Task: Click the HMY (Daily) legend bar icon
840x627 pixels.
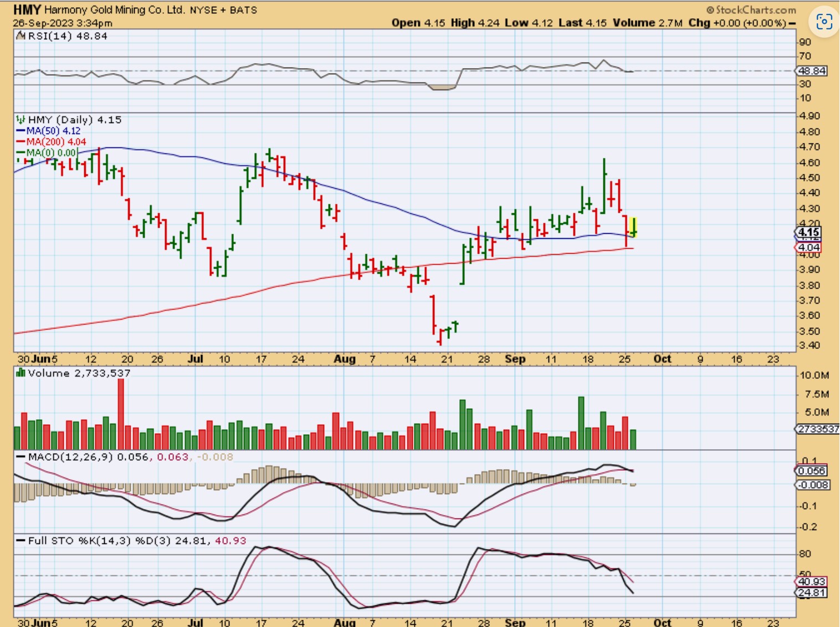Action: pyautogui.click(x=21, y=120)
